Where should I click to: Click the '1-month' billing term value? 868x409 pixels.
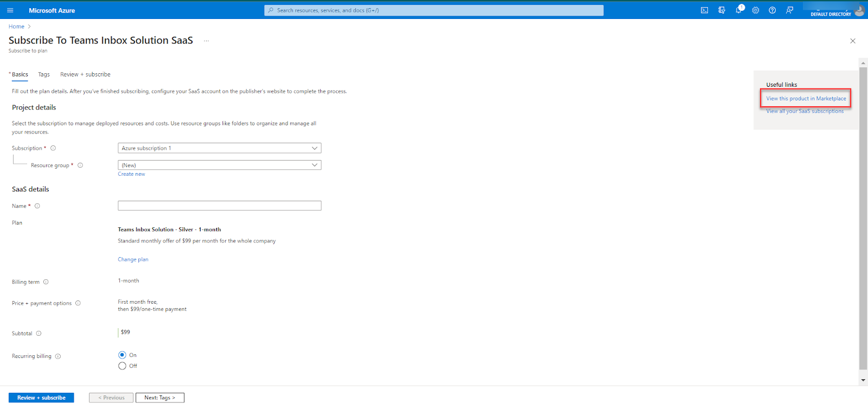coord(129,281)
